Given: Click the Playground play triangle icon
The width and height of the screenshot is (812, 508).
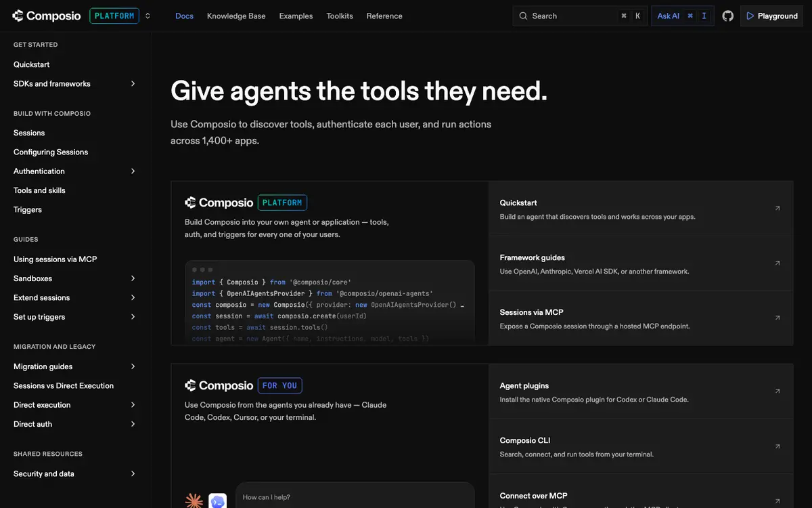Looking at the screenshot, I should pyautogui.click(x=750, y=16).
